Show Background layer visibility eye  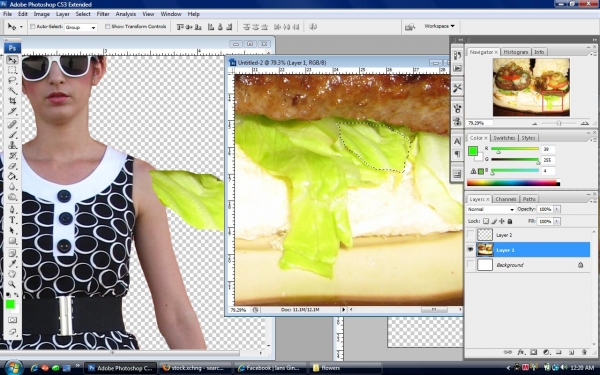point(470,264)
